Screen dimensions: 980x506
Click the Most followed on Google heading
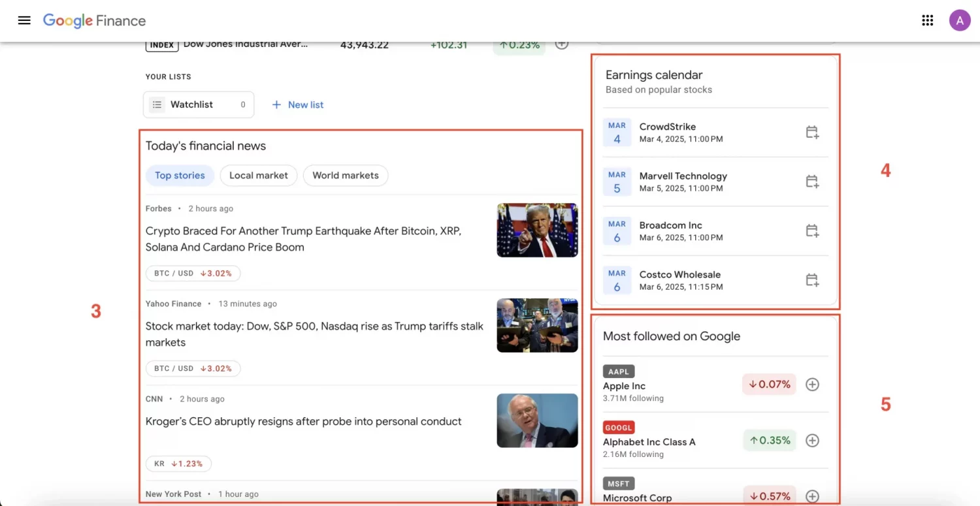coord(672,336)
